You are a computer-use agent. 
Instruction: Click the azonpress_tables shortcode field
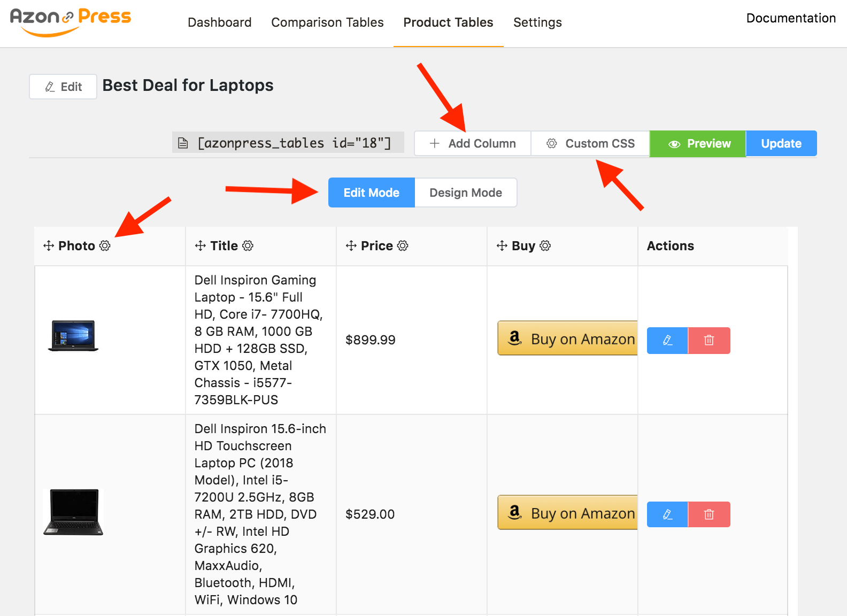coord(288,143)
